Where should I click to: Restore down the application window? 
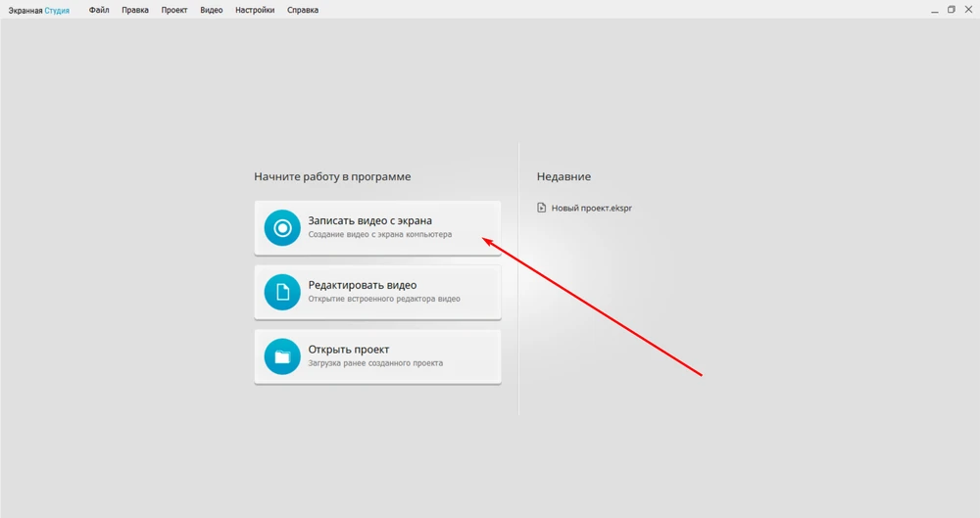coord(951,10)
